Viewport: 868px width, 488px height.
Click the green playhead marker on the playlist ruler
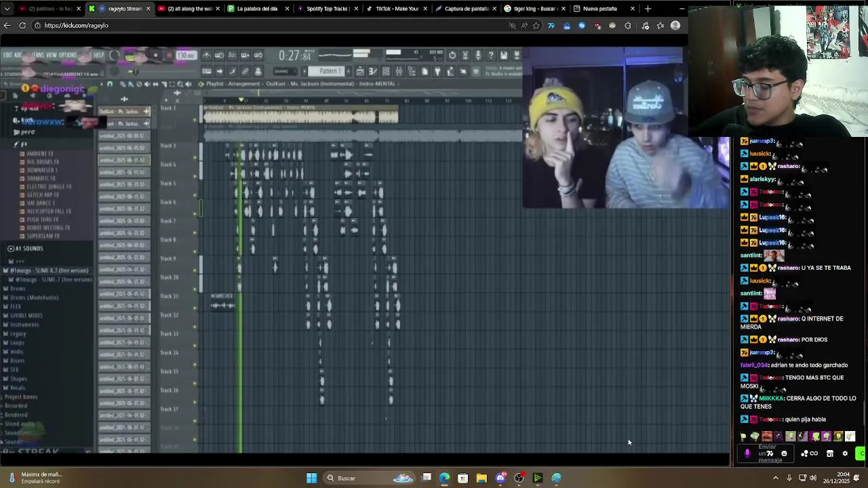240,100
